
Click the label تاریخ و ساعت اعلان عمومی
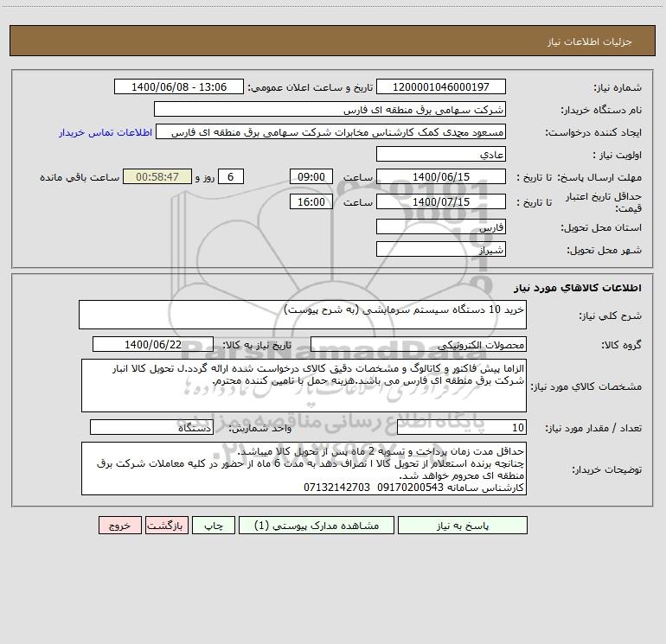point(310,87)
